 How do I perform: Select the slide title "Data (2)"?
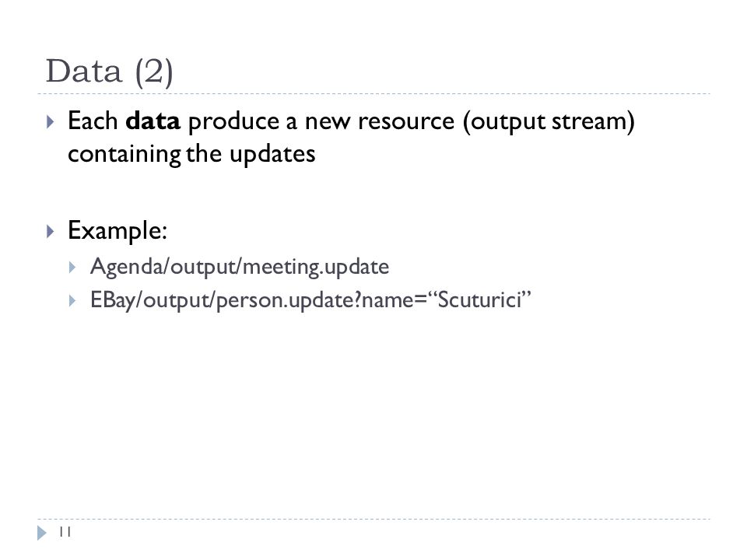(x=109, y=72)
